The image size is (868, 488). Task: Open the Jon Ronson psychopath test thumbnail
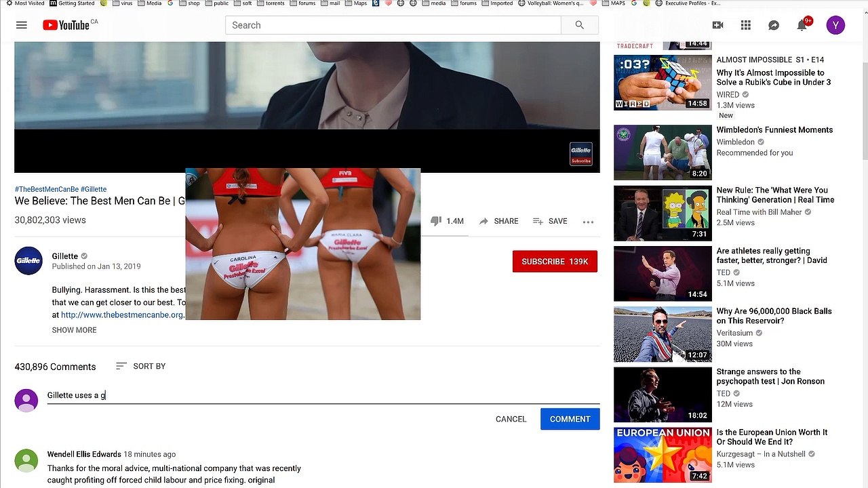[663, 394]
